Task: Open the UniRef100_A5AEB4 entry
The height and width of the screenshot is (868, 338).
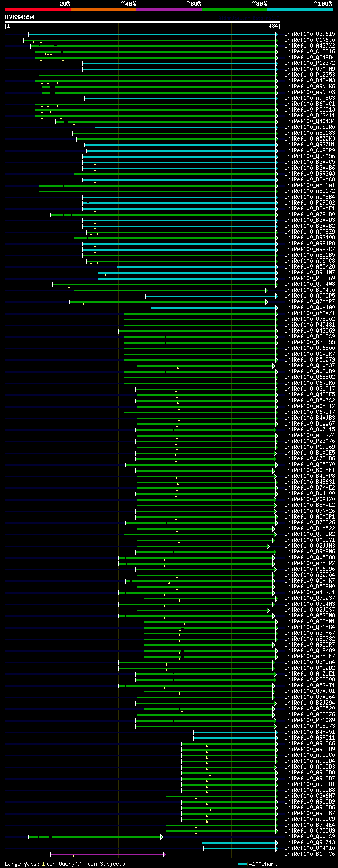Action: click(x=309, y=197)
